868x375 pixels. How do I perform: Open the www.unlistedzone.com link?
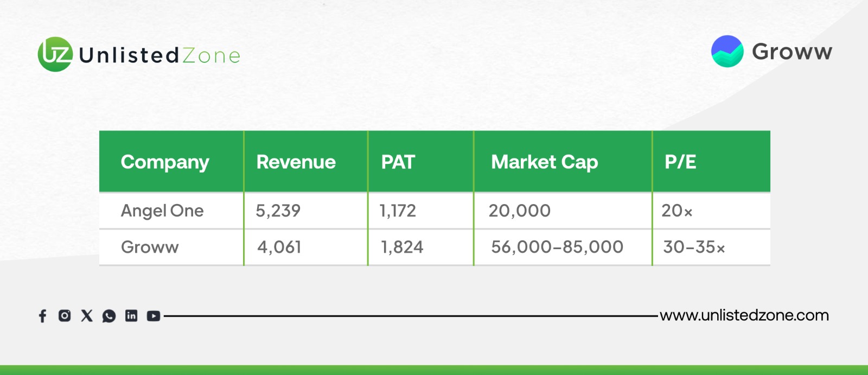pyautogui.click(x=744, y=315)
